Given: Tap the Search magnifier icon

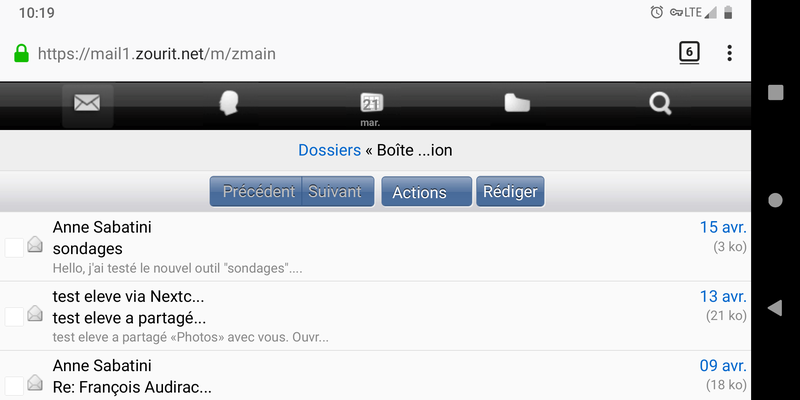Looking at the screenshot, I should (x=660, y=104).
